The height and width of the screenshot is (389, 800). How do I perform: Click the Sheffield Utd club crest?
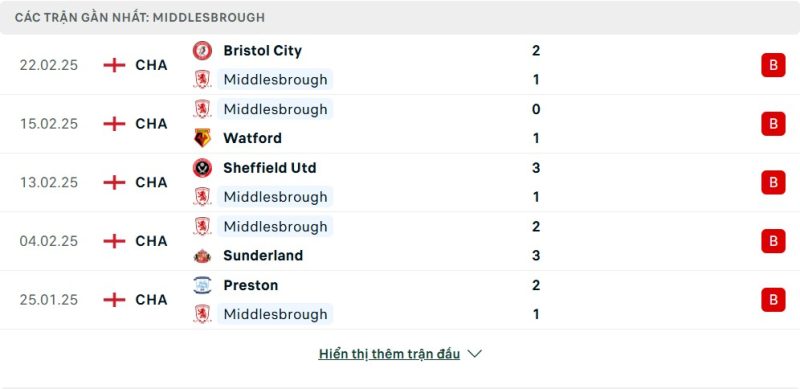[203, 168]
